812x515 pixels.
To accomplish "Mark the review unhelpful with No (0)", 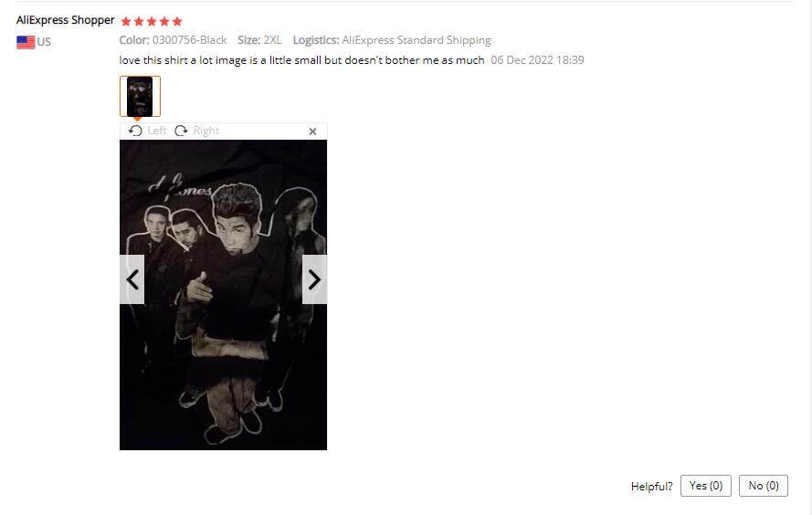I will click(x=764, y=486).
